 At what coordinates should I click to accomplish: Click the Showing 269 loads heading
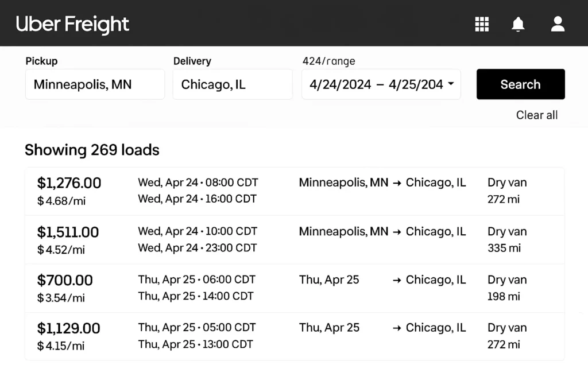pos(91,150)
